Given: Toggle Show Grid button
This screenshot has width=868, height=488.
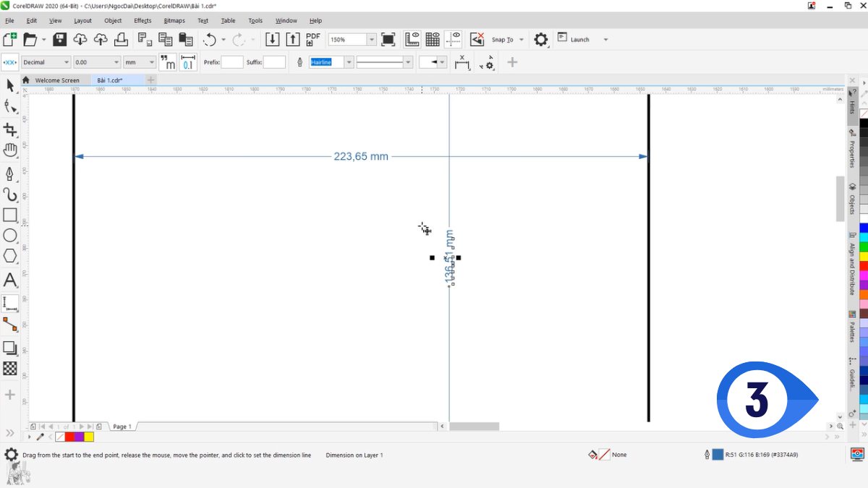Looking at the screenshot, I should point(433,39).
